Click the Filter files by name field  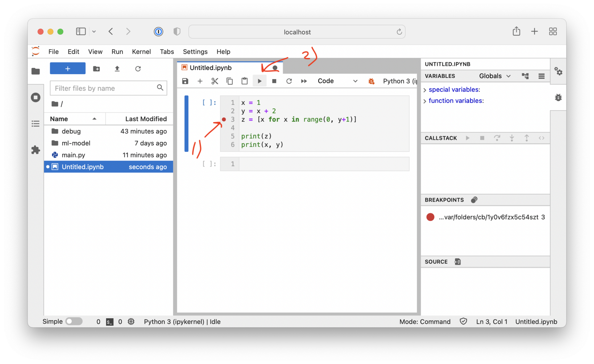pyautogui.click(x=105, y=88)
